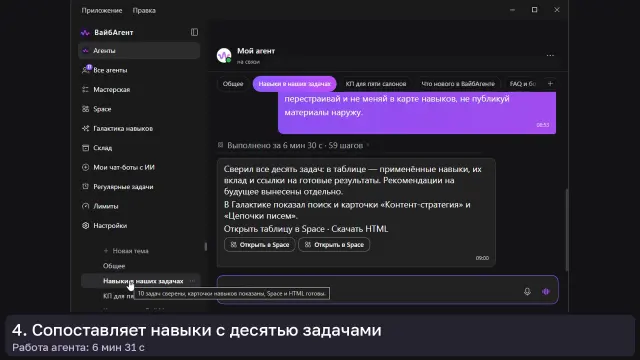Switch to FAQ tab
Screen dimensions: 640x360
pos(523,84)
